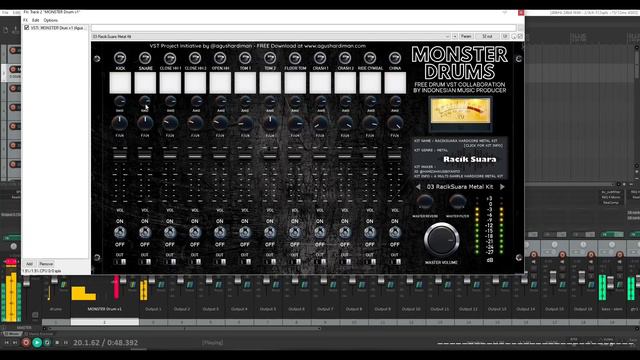Viewport: 640px width, 360px height.
Task: Open the Edit menu in FX window
Action: coord(36,20)
